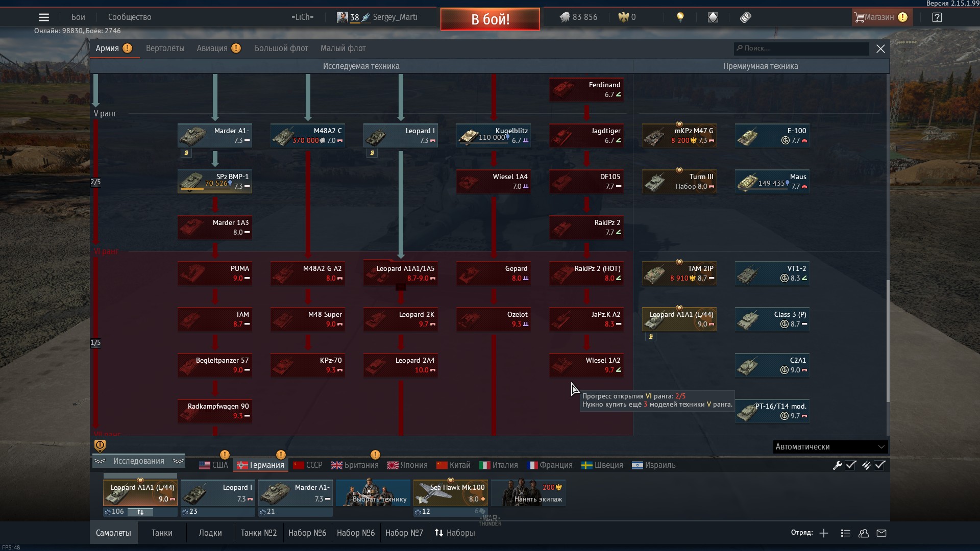Open the help question mark icon
Image resolution: width=980 pixels, height=551 pixels.
(x=937, y=17)
